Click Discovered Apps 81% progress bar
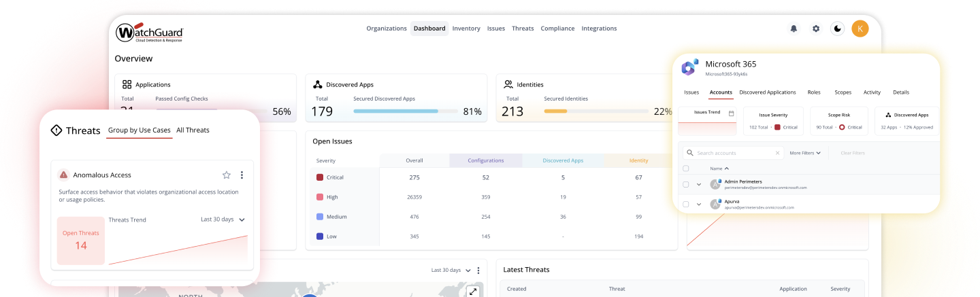The height and width of the screenshot is (297, 980). pos(406,111)
